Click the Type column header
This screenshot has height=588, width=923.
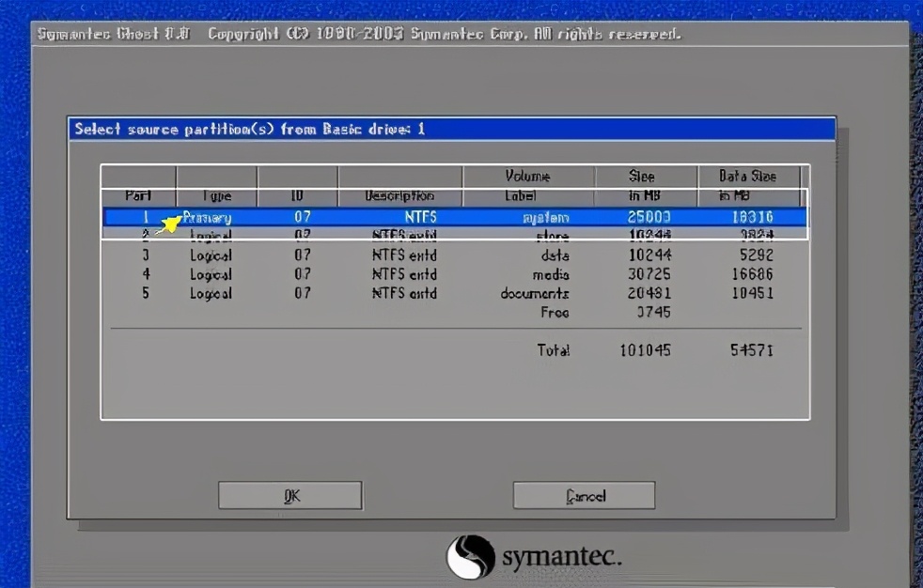[216, 195]
